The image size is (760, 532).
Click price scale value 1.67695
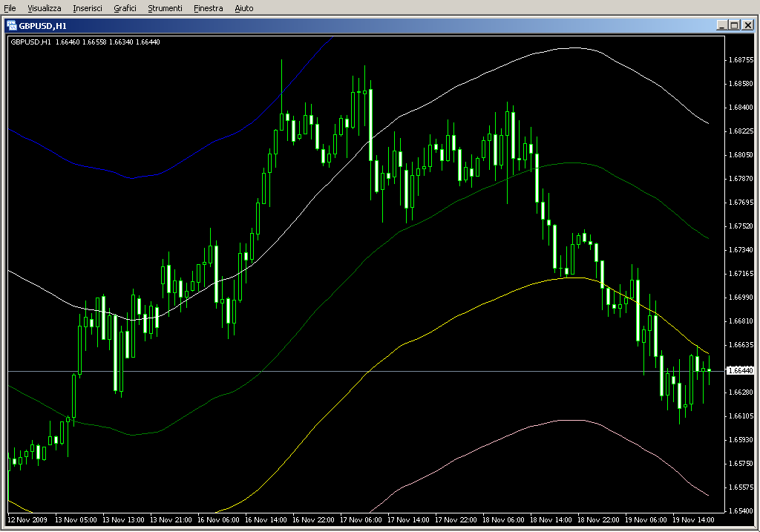(741, 203)
